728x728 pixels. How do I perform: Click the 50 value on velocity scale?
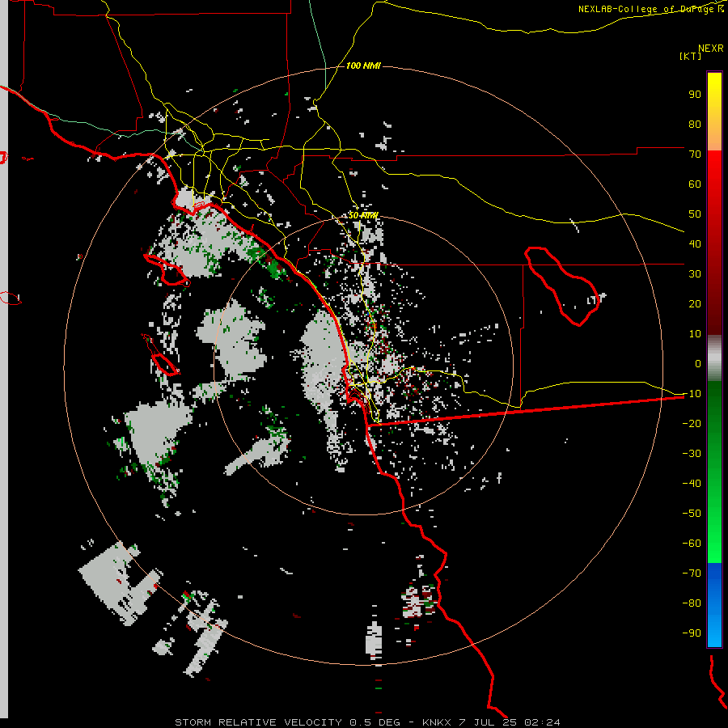coord(695,214)
